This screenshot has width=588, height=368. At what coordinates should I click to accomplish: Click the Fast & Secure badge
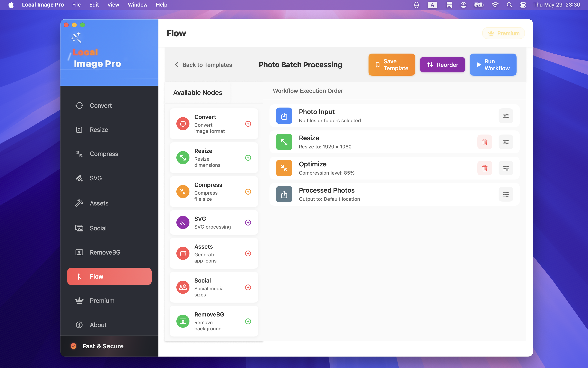click(x=97, y=346)
